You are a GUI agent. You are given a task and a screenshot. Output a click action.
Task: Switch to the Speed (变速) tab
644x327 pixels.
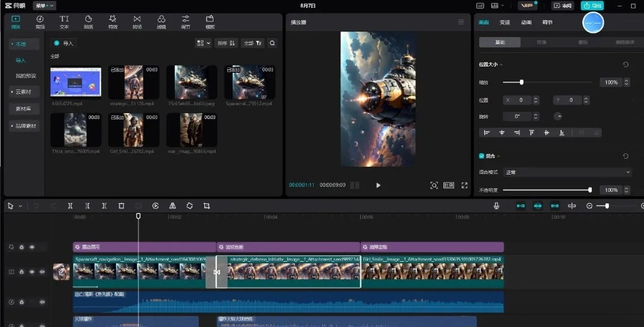click(x=505, y=23)
